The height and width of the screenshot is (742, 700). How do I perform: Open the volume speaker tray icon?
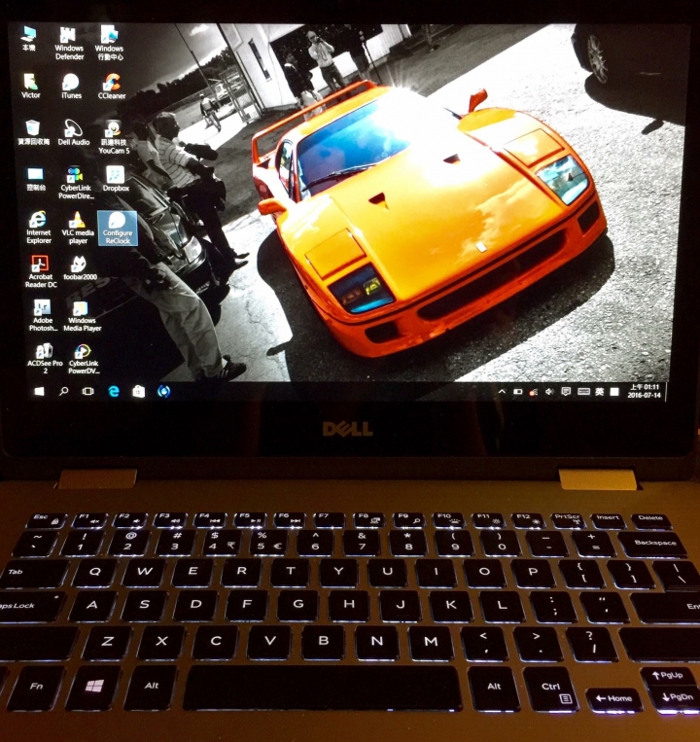click(x=549, y=392)
